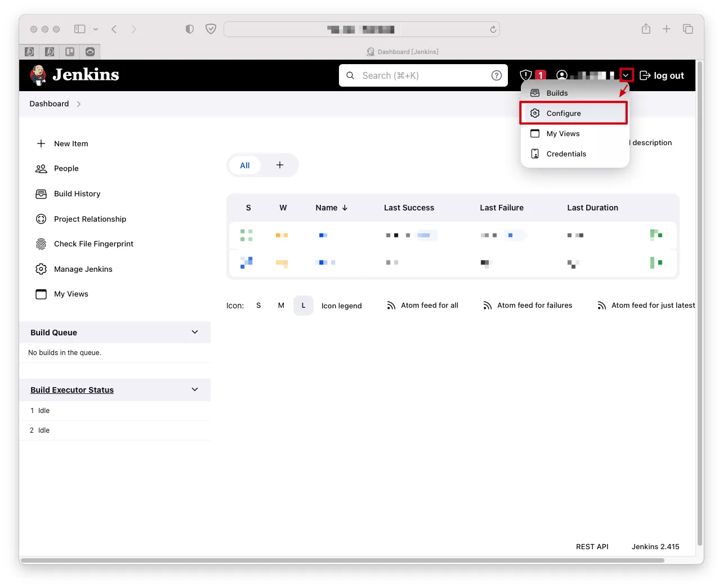Image resolution: width=723 pixels, height=588 pixels.
Task: Toggle the user menu dropdown chevron
Action: click(626, 75)
